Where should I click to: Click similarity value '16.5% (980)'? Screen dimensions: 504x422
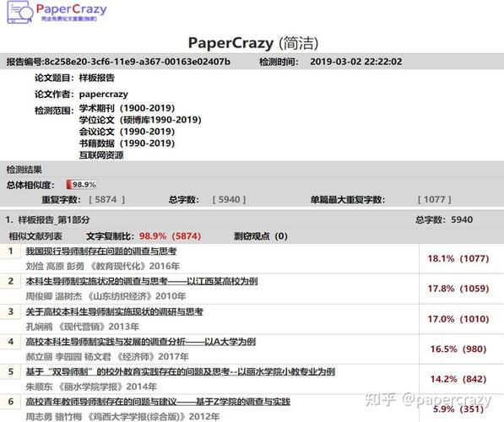(x=458, y=349)
